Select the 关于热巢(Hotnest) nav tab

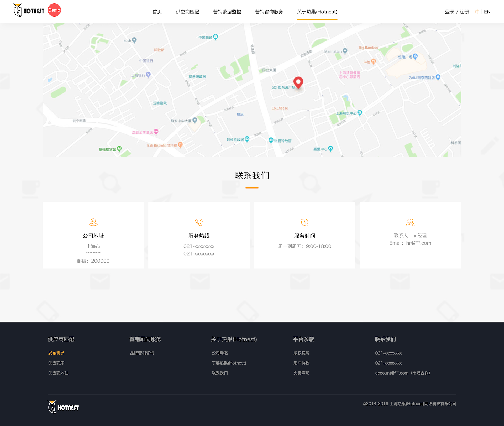[x=317, y=12]
